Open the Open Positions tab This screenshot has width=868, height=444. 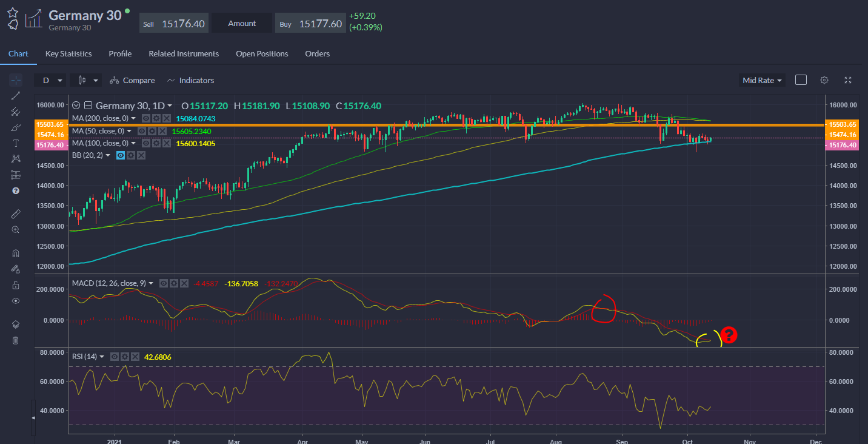[262, 53]
